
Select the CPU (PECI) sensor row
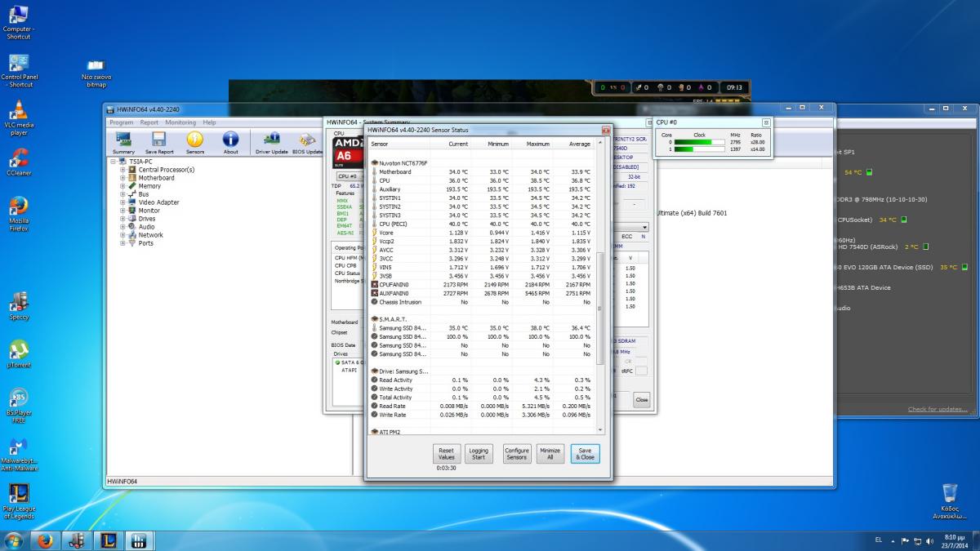coord(482,224)
